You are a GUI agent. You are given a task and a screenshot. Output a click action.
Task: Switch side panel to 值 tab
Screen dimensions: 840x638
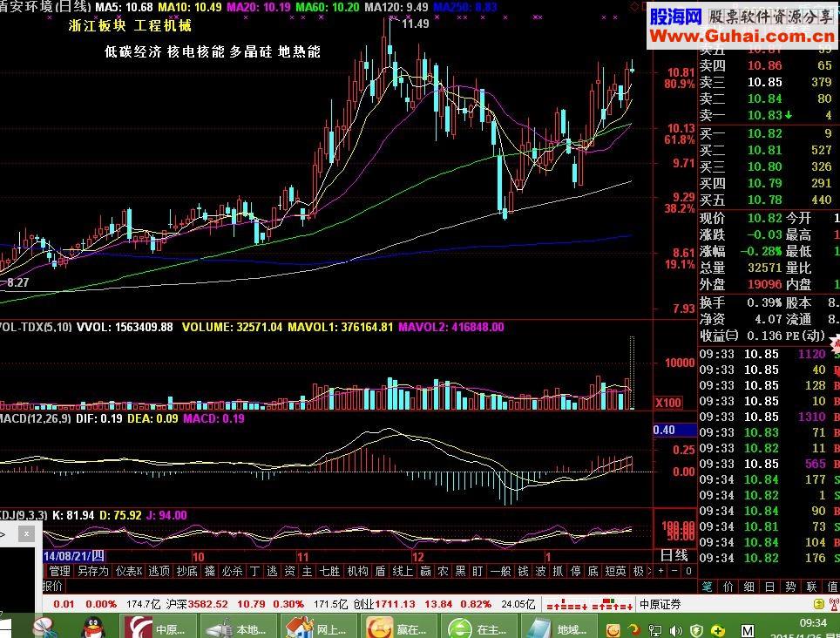(x=832, y=587)
